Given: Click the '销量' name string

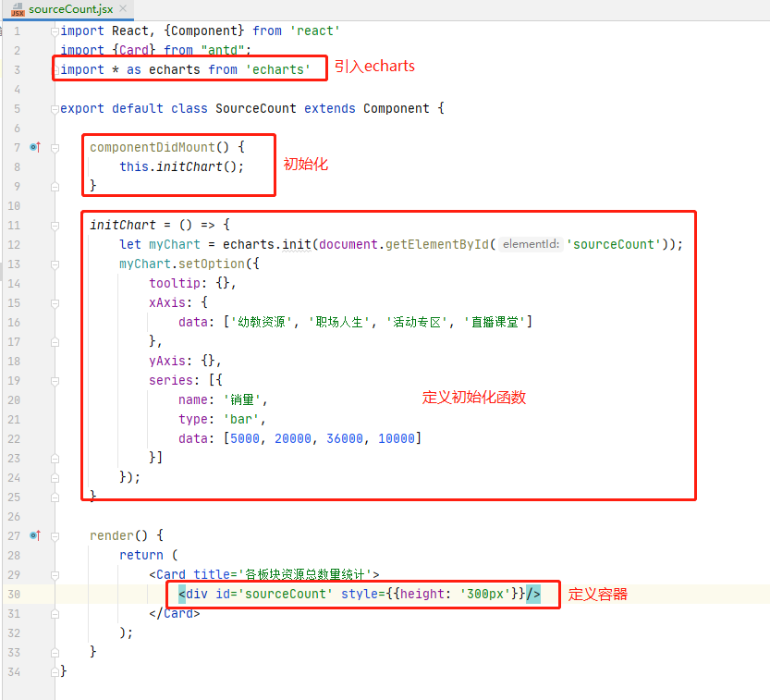Looking at the screenshot, I should point(242,399).
